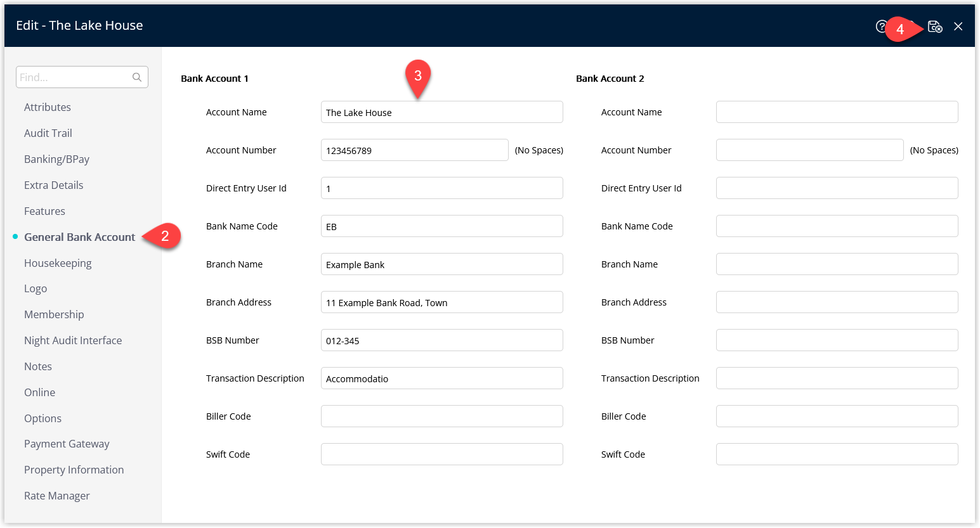Go to Property Information
The width and height of the screenshot is (980, 528).
pos(74,470)
